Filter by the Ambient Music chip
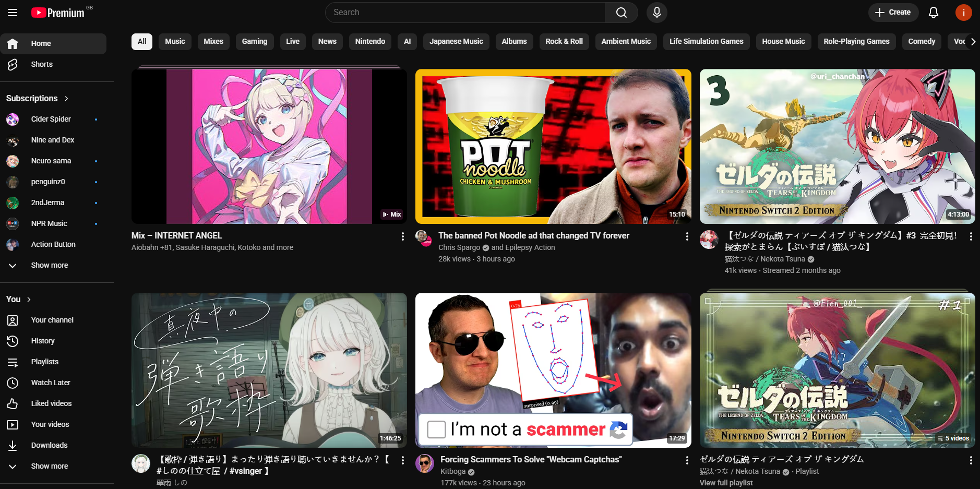 (626, 41)
